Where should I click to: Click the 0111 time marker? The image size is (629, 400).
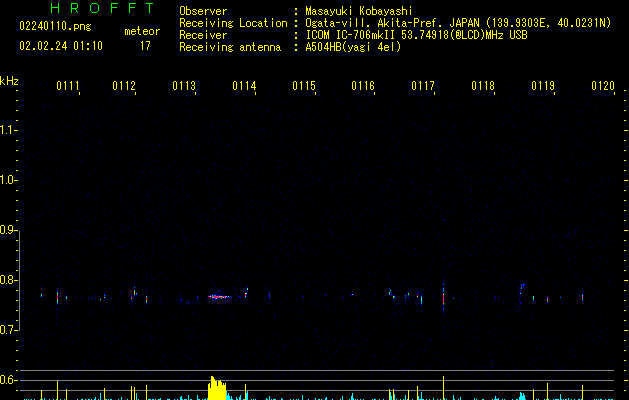[x=67, y=86]
